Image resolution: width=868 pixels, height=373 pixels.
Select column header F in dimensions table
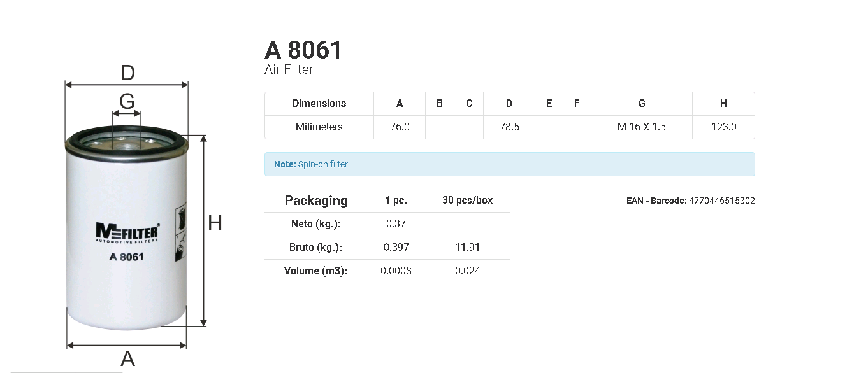tap(577, 103)
